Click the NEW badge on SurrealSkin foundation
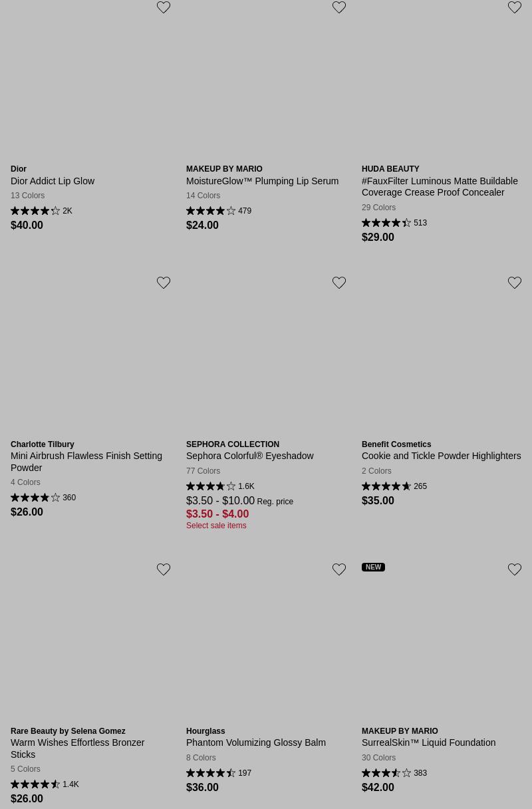532x809 pixels. (x=373, y=567)
